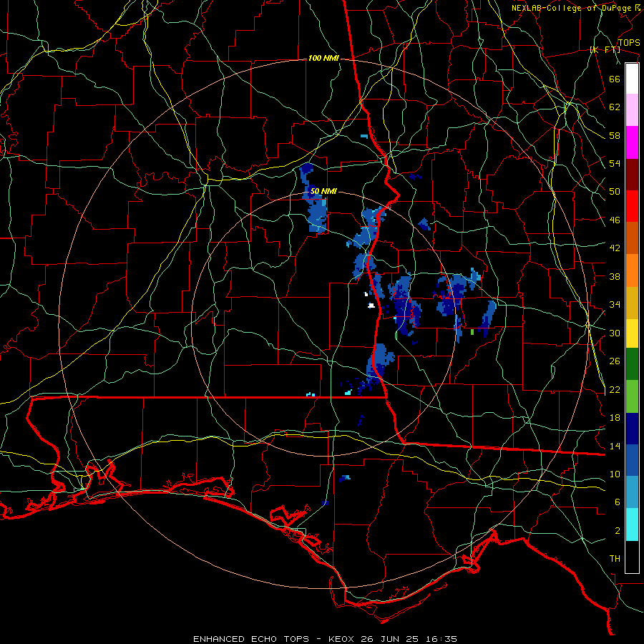Click the medium blue swatch between 14 and 10
The width and height of the screenshot is (644, 644).
point(632,461)
